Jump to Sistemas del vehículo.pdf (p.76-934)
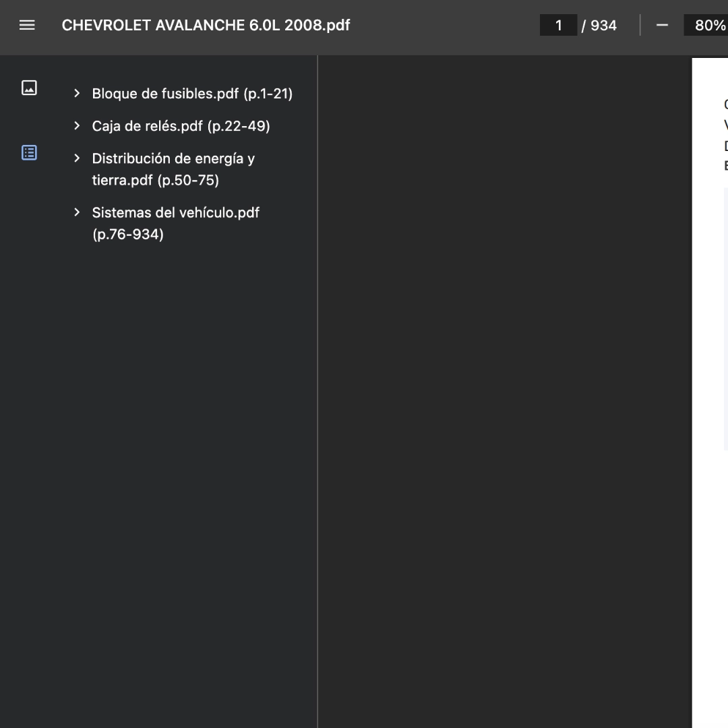Viewport: 728px width, 728px height. pyautogui.click(x=175, y=223)
